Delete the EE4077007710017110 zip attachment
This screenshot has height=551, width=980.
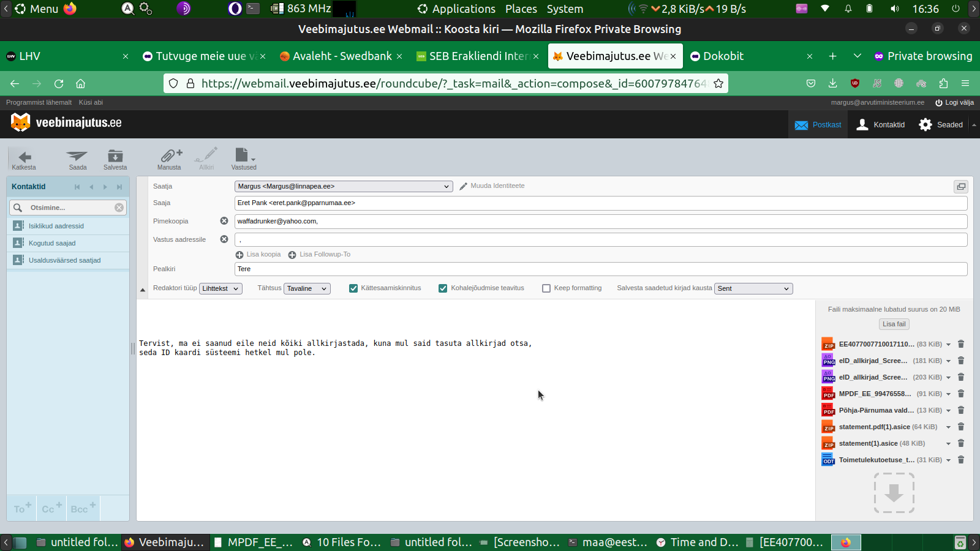961,344
